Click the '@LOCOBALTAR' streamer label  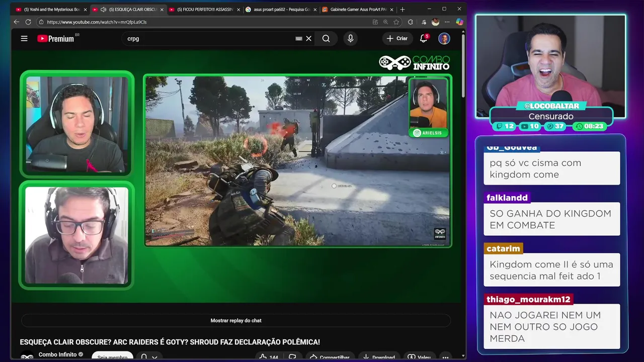point(551,106)
